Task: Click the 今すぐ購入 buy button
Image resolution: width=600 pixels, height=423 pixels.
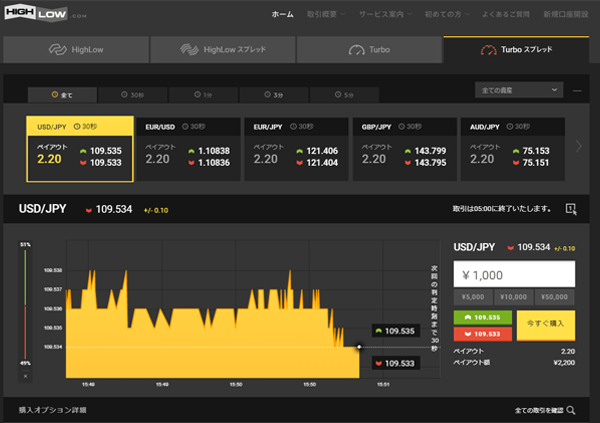Action: click(546, 325)
